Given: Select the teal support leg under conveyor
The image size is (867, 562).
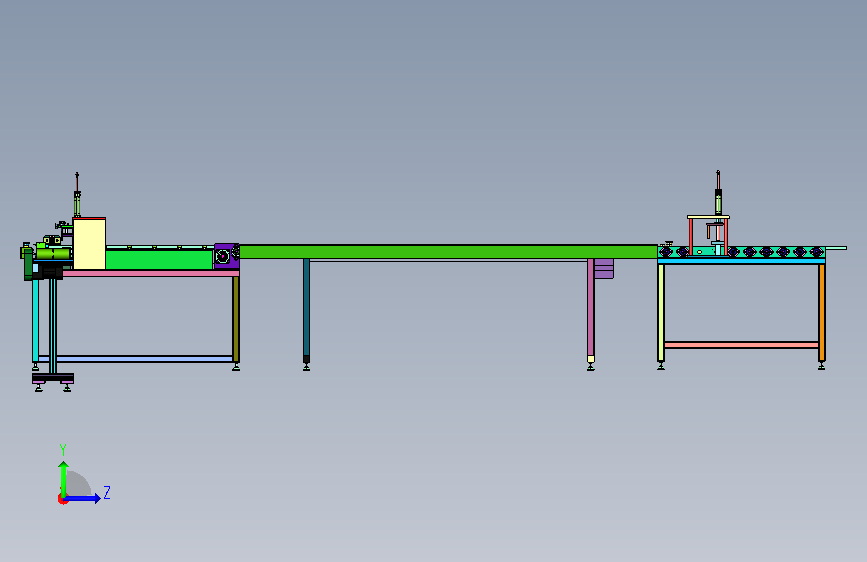Looking at the screenshot, I should pyautogui.click(x=306, y=307).
